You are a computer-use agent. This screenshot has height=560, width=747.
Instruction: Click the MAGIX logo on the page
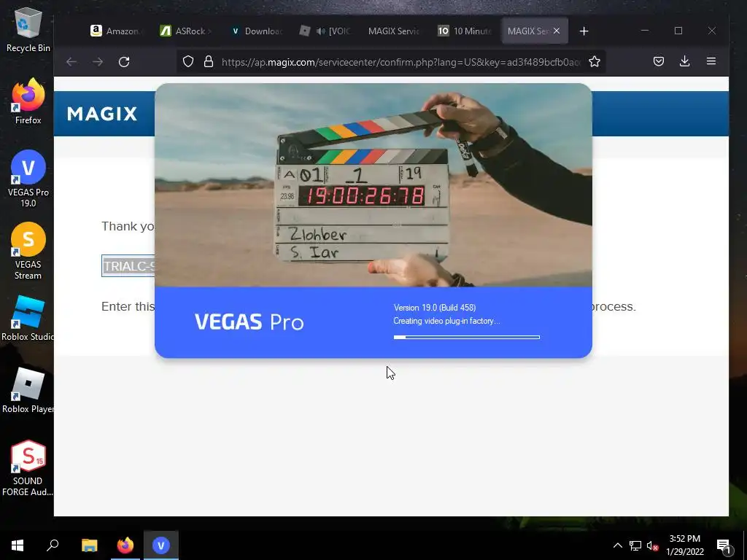click(102, 113)
